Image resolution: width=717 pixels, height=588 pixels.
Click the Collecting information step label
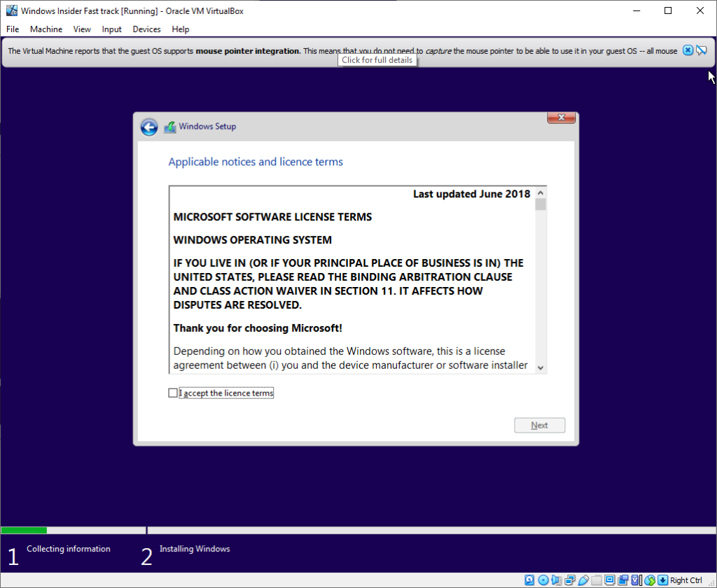pyautogui.click(x=69, y=549)
